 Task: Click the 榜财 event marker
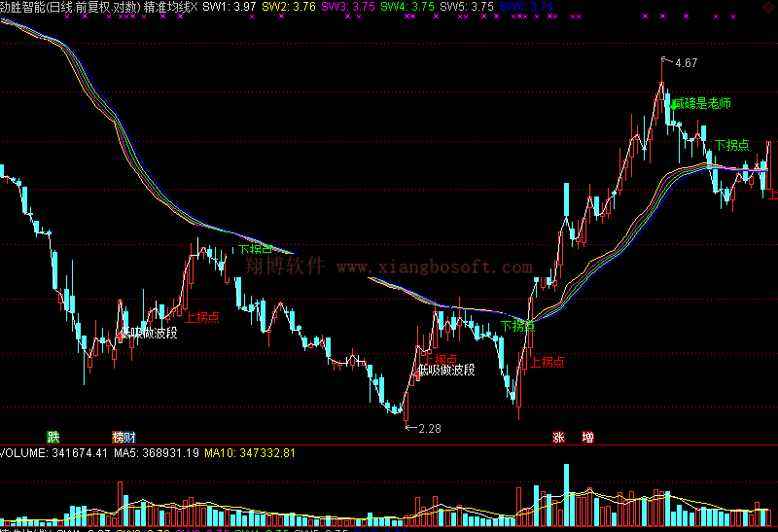point(124,438)
